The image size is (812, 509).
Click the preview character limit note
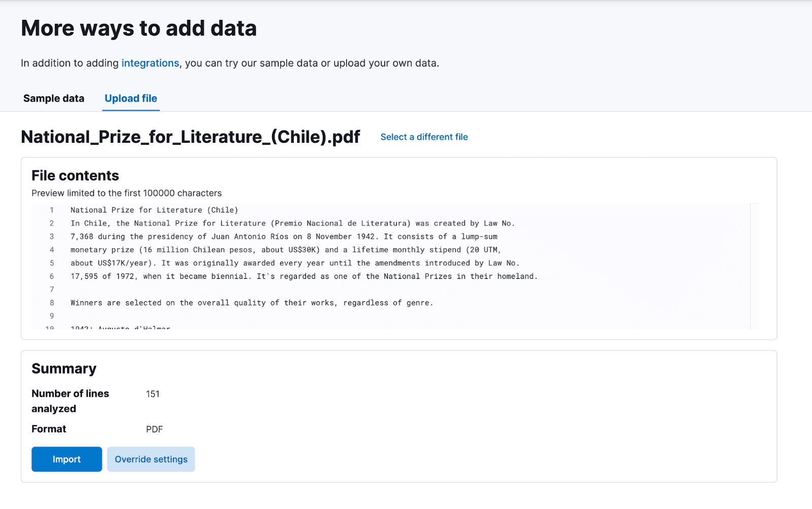[126, 193]
